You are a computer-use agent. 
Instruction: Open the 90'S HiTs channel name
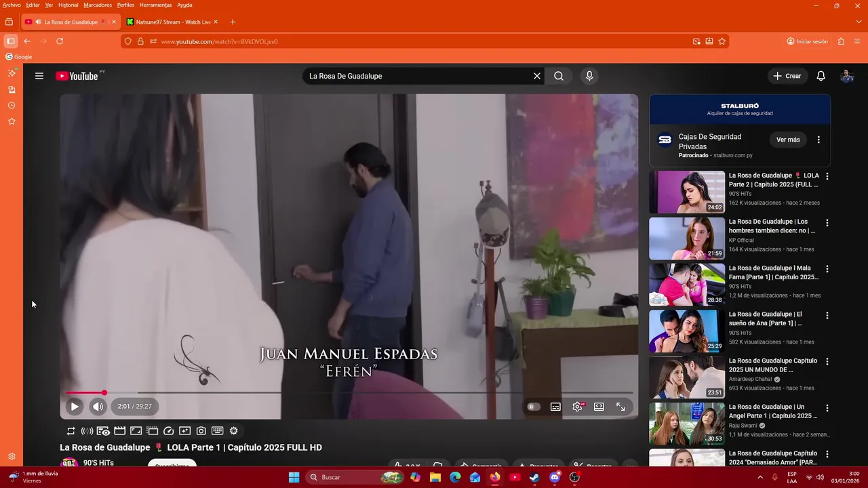[98, 463]
